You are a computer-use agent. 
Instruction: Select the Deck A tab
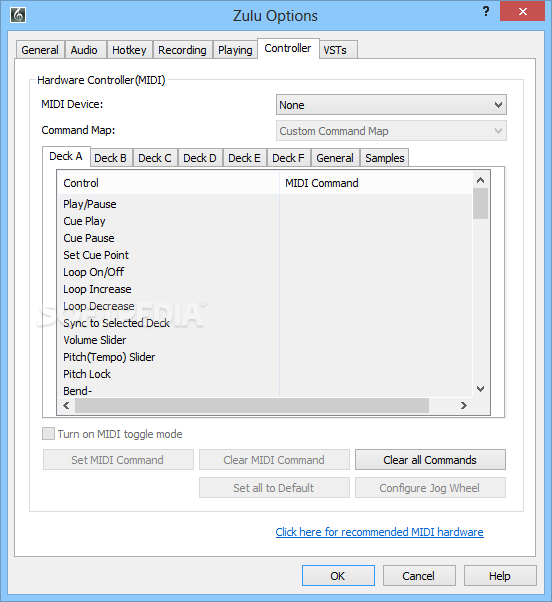pos(66,156)
